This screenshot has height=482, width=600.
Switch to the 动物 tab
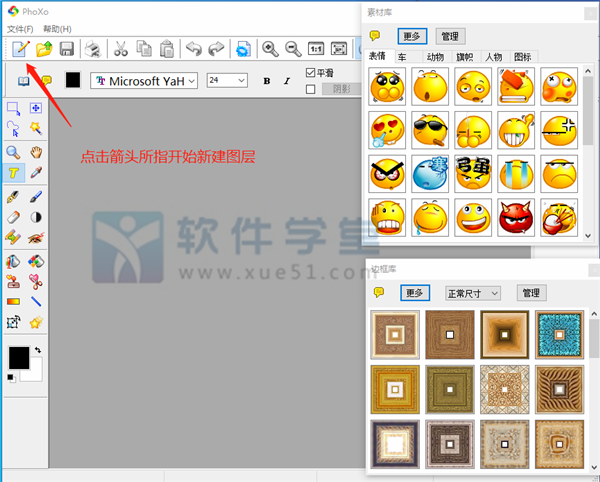(x=435, y=58)
